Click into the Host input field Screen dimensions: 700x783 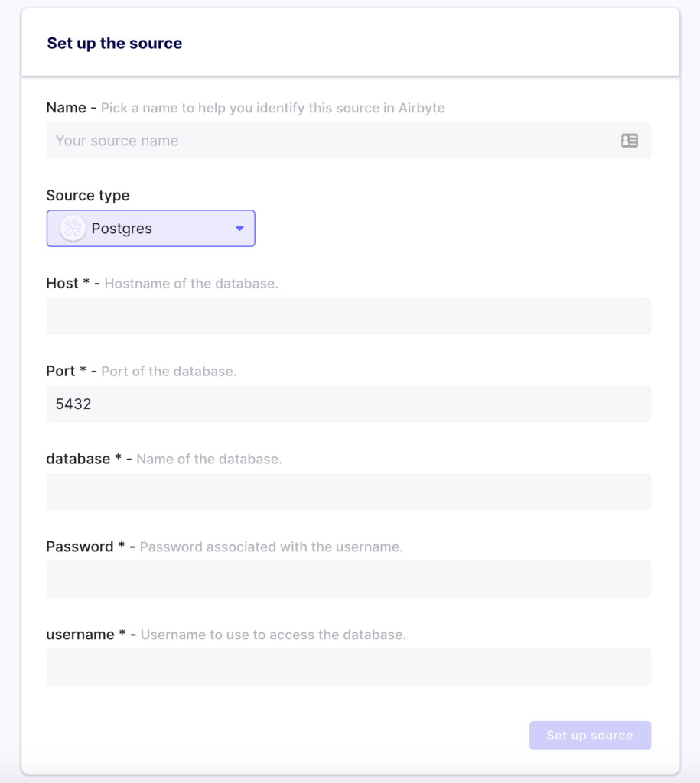coord(348,316)
